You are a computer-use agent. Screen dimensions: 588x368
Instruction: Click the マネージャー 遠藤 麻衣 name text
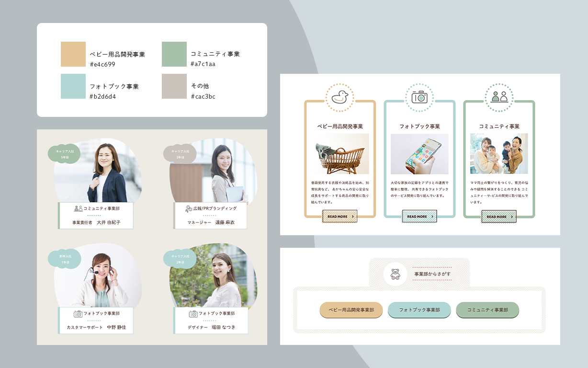point(211,222)
